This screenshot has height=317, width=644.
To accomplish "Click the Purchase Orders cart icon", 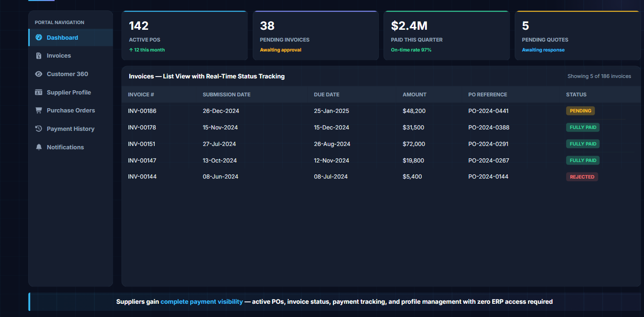I will click(39, 111).
